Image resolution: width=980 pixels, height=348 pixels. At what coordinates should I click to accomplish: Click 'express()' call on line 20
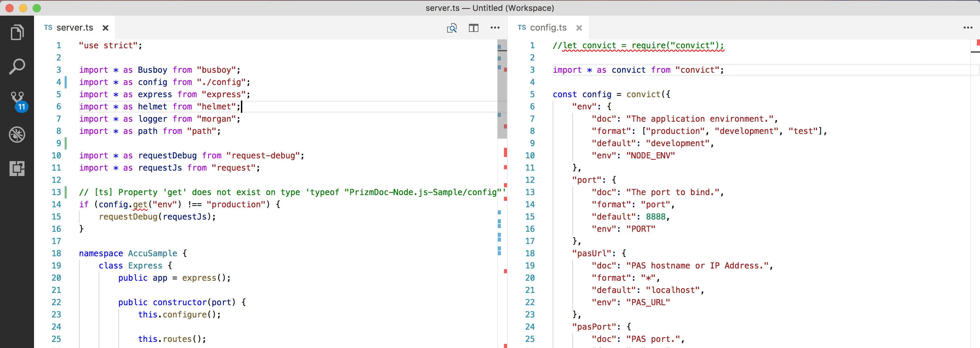tap(204, 278)
